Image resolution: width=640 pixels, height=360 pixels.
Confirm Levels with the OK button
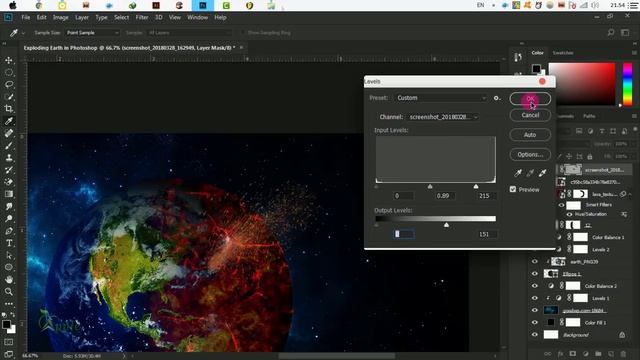(530, 99)
